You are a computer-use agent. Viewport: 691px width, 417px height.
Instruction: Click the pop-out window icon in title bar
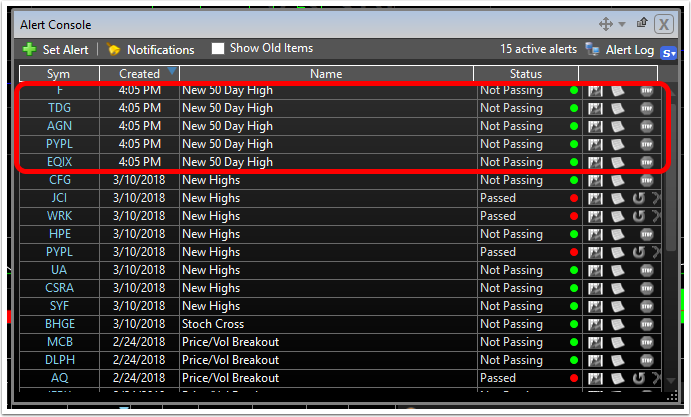pyautogui.click(x=642, y=23)
